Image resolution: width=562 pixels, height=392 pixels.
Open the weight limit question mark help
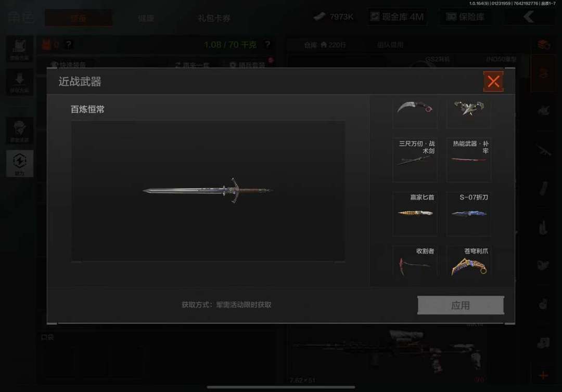click(267, 45)
